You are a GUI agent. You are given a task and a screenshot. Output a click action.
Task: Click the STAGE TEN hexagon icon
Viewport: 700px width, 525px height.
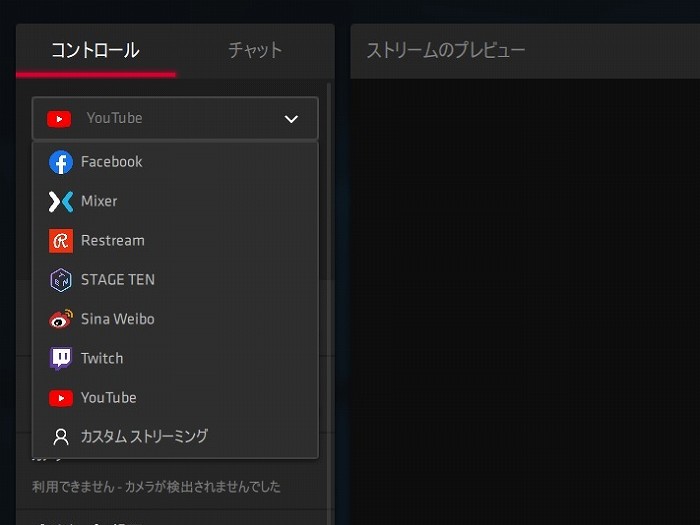[61, 280]
